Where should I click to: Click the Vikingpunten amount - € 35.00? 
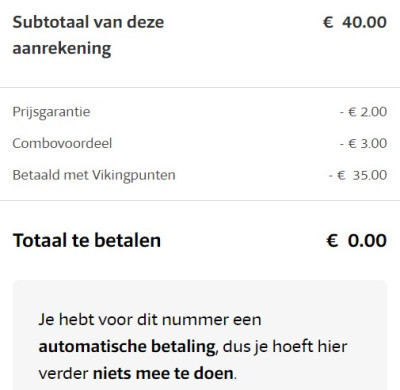pos(358,175)
